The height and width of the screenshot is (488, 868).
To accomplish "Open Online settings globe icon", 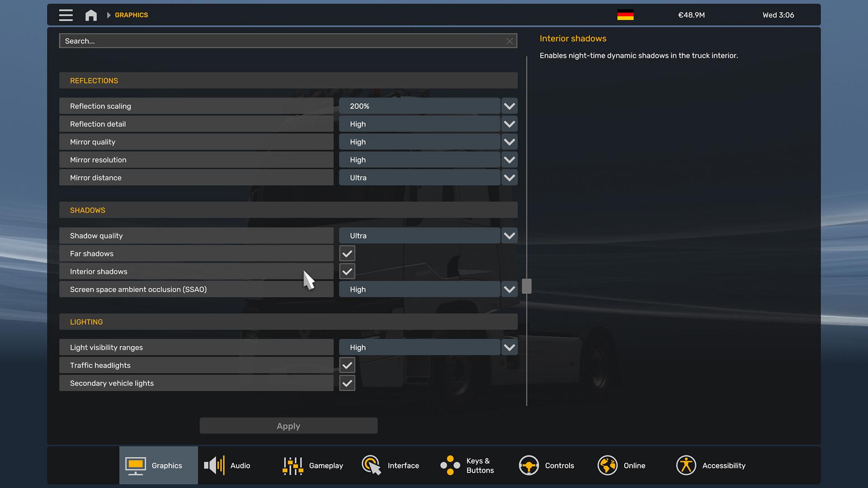I will (x=607, y=465).
